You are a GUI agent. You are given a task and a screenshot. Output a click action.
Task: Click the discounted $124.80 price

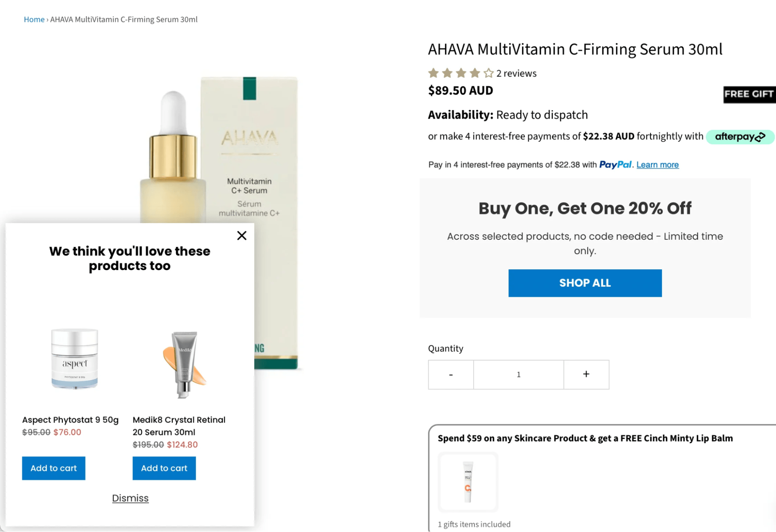point(182,445)
